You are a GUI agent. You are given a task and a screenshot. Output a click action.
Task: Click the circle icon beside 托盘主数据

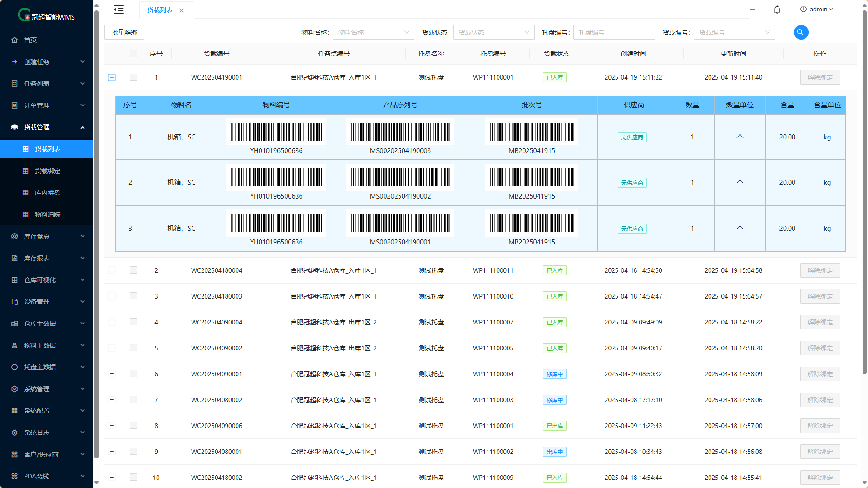(15, 367)
